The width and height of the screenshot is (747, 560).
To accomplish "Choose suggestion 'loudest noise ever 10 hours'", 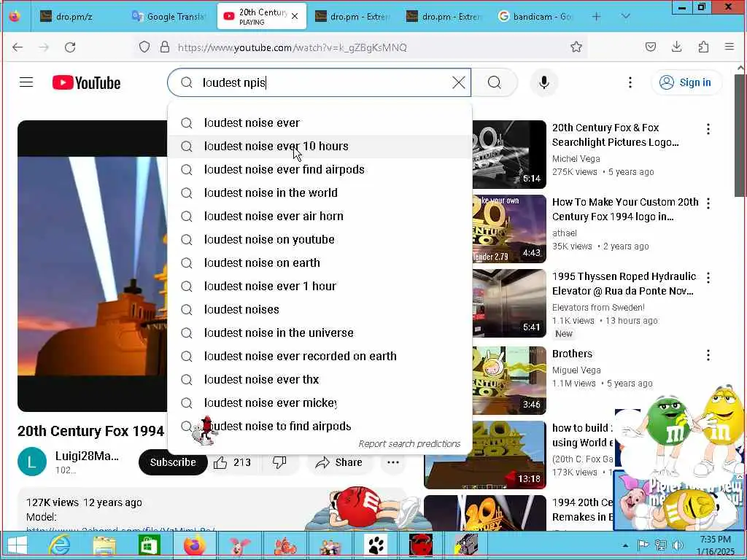I will coord(320,146).
